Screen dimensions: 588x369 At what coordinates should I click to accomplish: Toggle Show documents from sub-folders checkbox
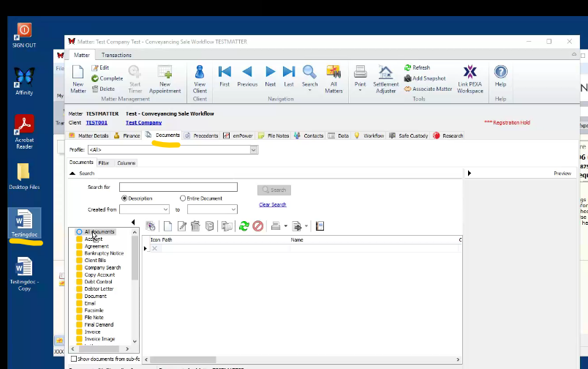point(74,359)
